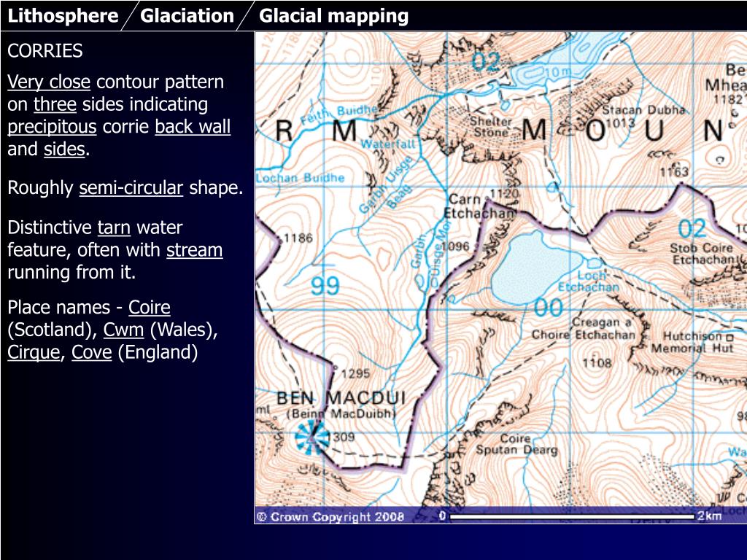Click the Feith Buidhe stream label
Viewport: 747px width, 560px height.
point(339,114)
